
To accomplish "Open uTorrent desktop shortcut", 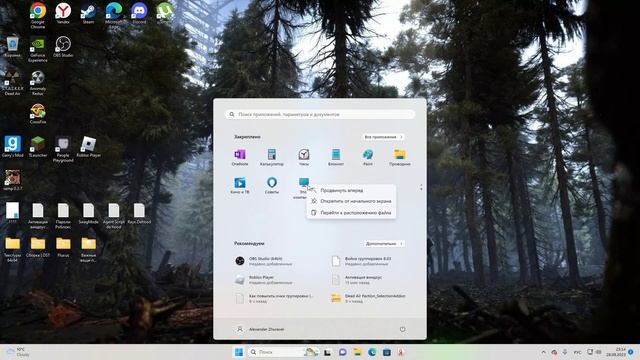I will coord(164,13).
